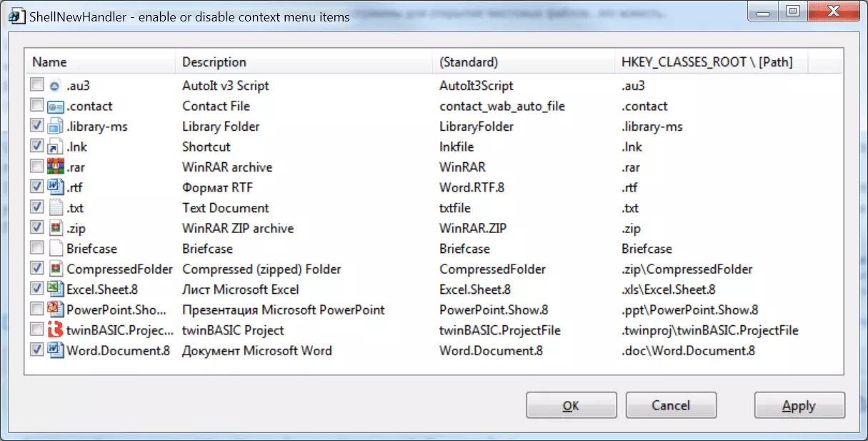
Task: Click the Excel icon for Excel.Sheet.8
Action: coord(56,289)
